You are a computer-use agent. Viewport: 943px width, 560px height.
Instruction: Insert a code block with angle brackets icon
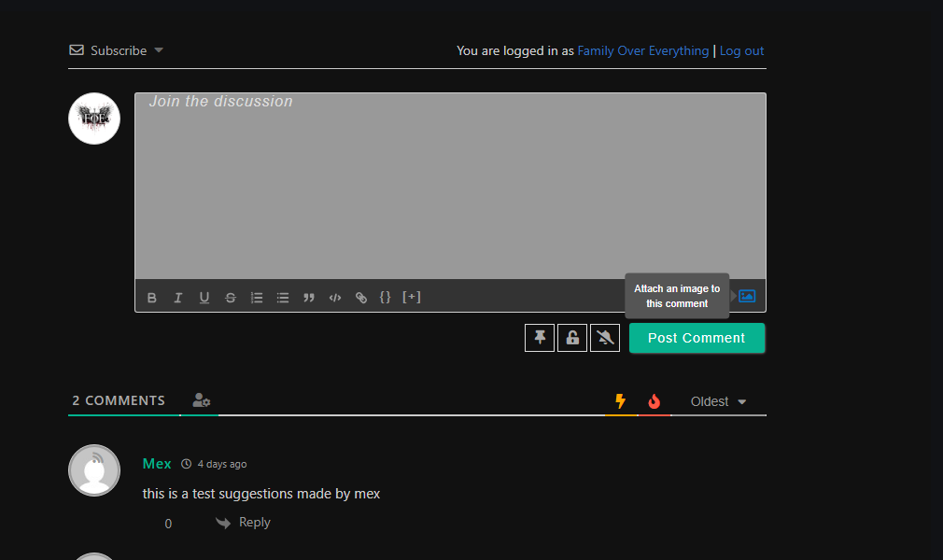(335, 298)
